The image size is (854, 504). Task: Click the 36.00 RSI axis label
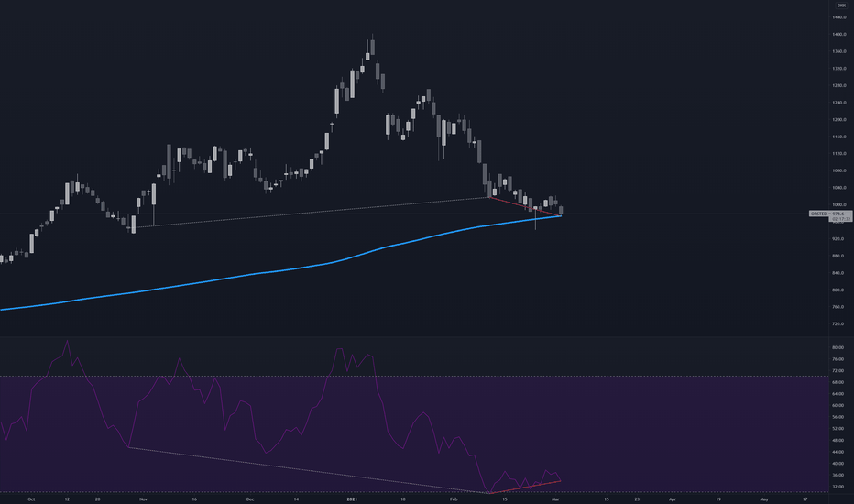pos(838,475)
